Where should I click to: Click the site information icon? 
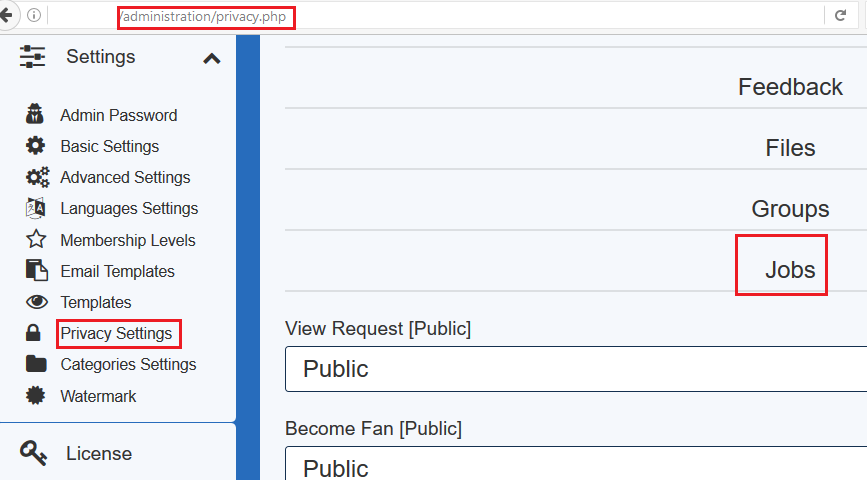pos(34,15)
